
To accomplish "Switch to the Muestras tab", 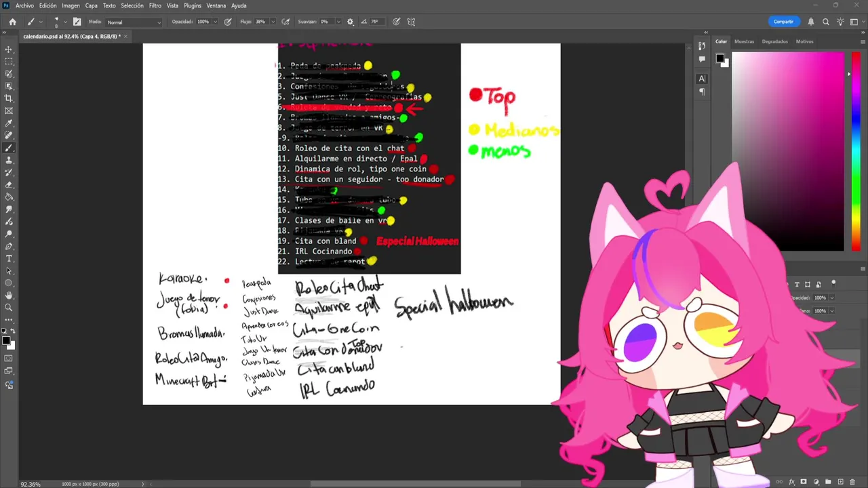I will [744, 41].
